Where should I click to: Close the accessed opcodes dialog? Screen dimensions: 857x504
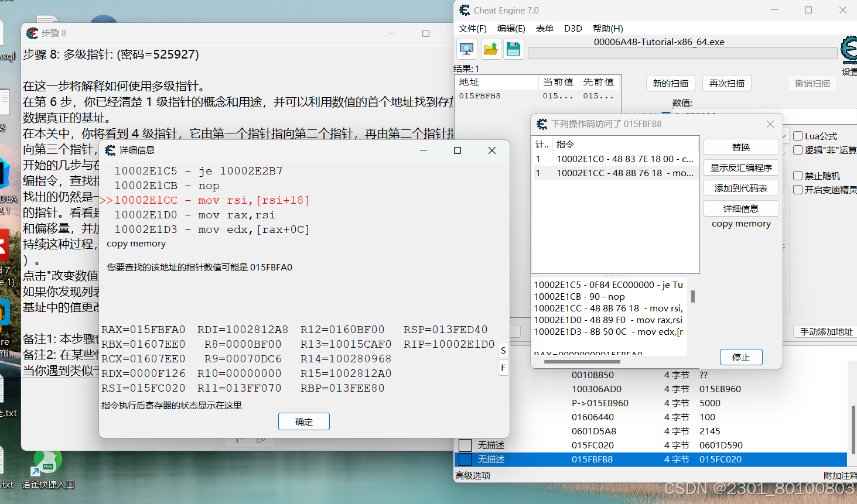point(770,124)
